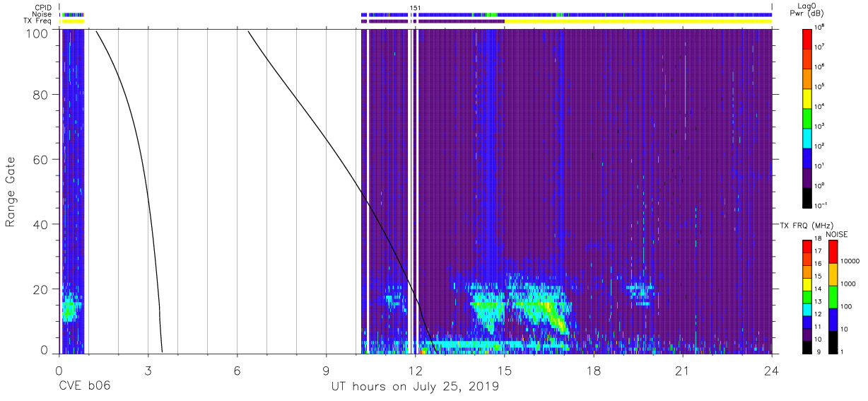The image size is (868, 401).
Task: Click the '40' tick on Range Gate axis
Action: pyautogui.click(x=41, y=224)
